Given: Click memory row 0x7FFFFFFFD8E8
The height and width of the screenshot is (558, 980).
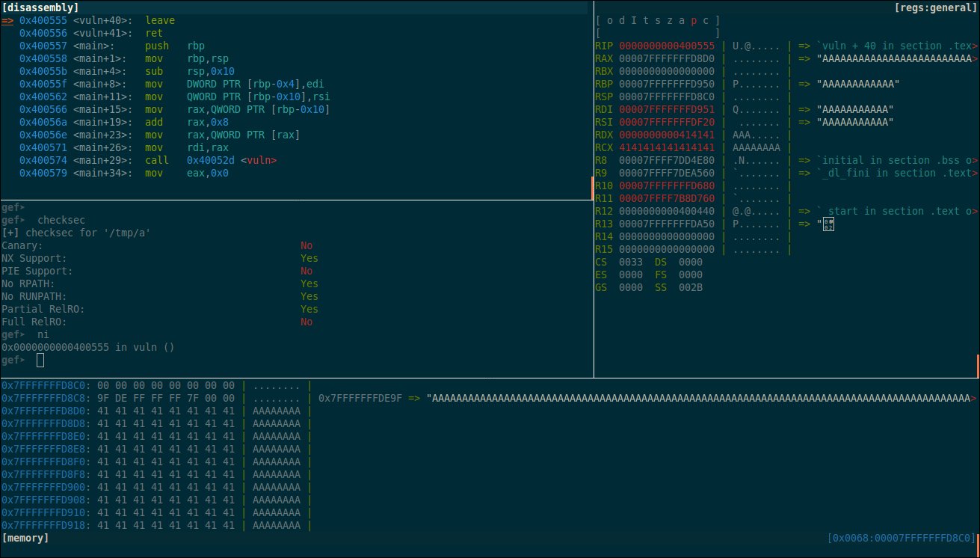Looking at the screenshot, I should coord(157,450).
